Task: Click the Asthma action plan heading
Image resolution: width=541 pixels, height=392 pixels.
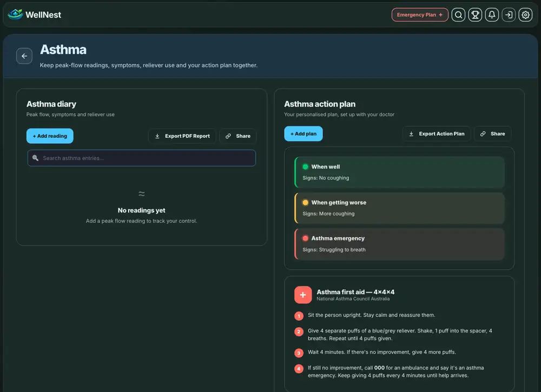Action: click(320, 104)
